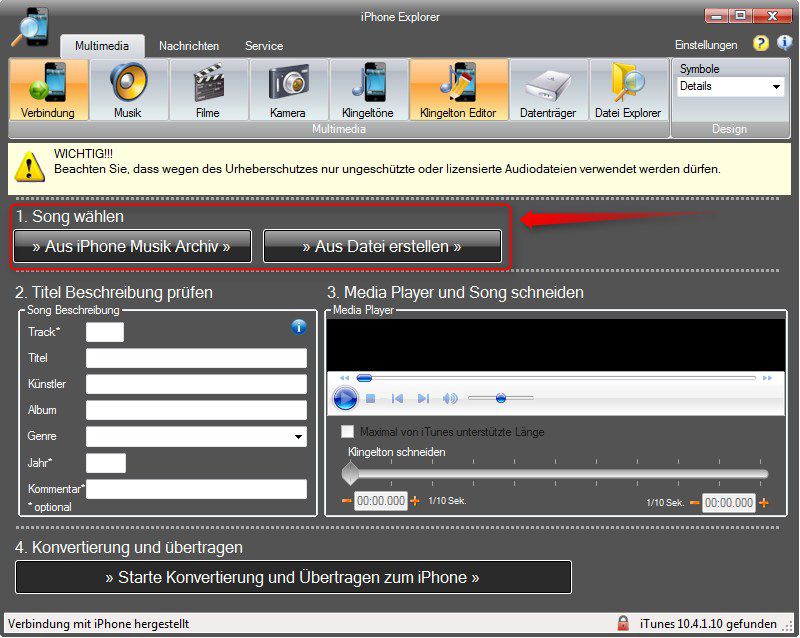Open the Genre dropdown list

coord(299,437)
